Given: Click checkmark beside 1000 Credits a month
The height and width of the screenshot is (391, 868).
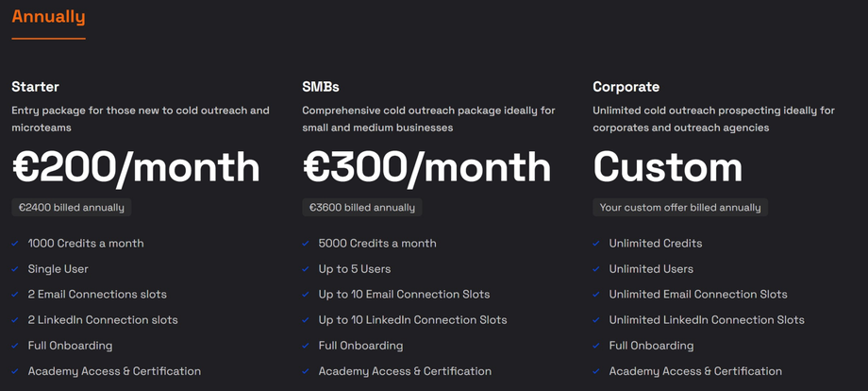Looking at the screenshot, I should click(15, 244).
